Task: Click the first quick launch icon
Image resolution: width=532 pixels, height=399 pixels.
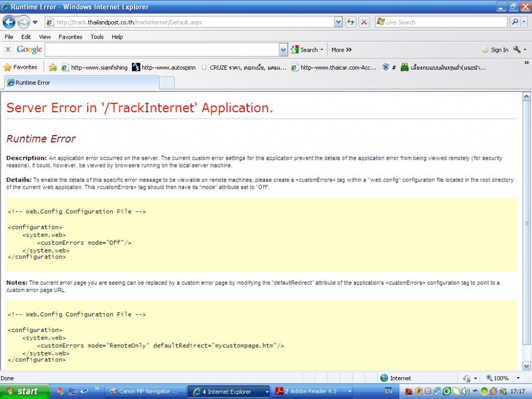Action: pyautogui.click(x=60, y=392)
